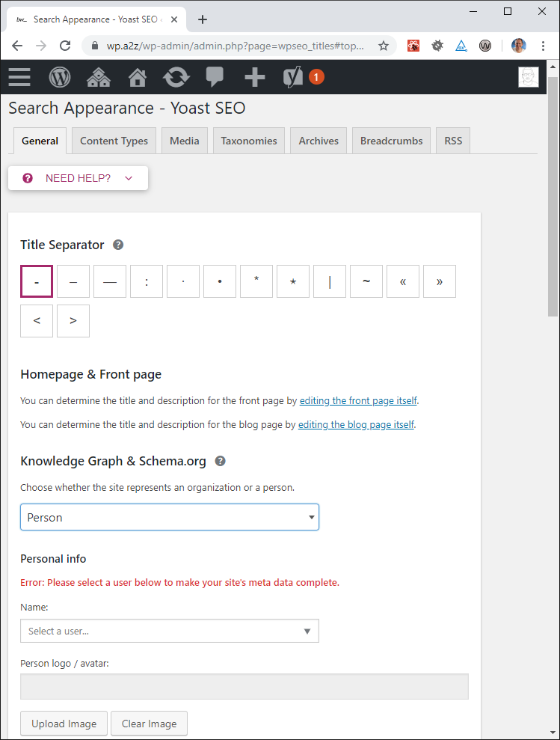
Task: Select the en dash title separator
Action: click(x=73, y=281)
